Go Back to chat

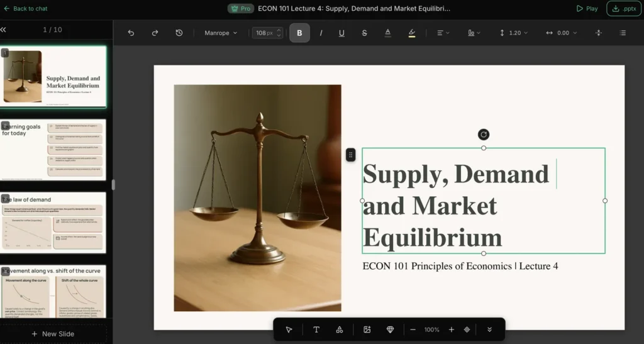(x=25, y=9)
